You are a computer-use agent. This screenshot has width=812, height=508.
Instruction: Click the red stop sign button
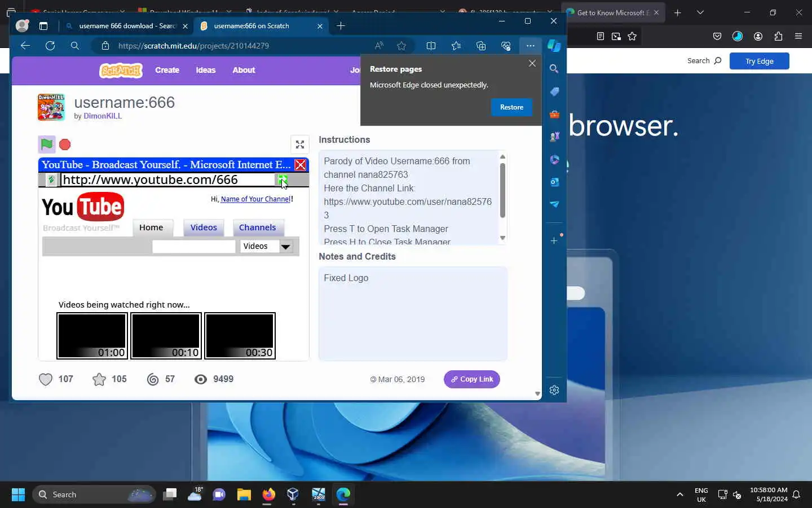coord(65,144)
